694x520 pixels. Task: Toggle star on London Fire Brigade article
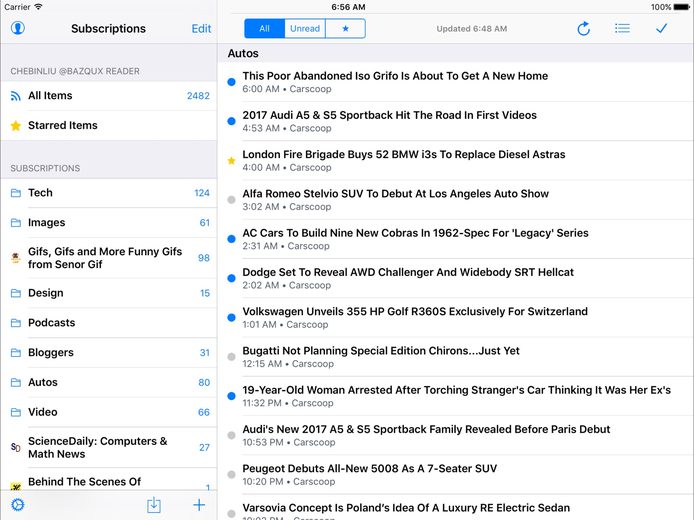click(231, 161)
